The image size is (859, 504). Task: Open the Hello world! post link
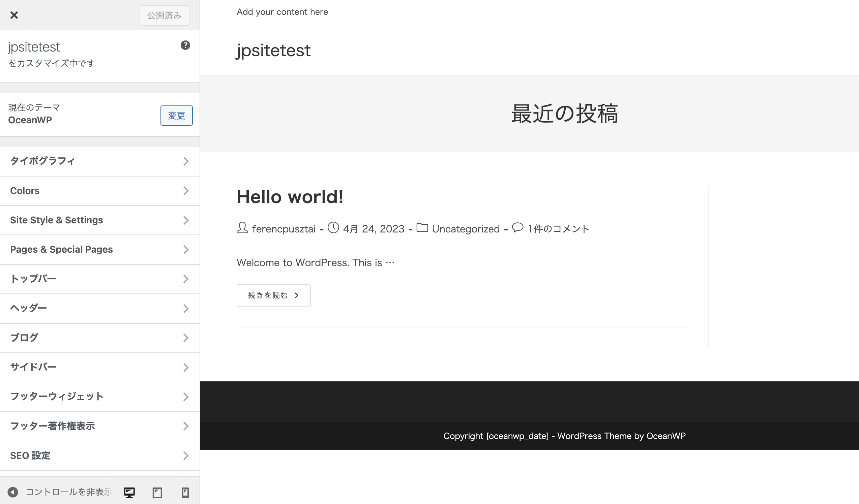point(290,197)
